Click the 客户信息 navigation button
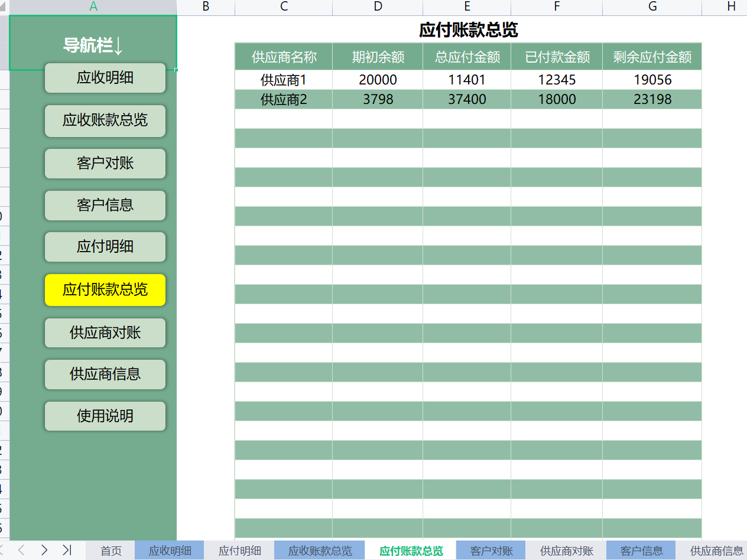747x560 pixels. pos(105,206)
